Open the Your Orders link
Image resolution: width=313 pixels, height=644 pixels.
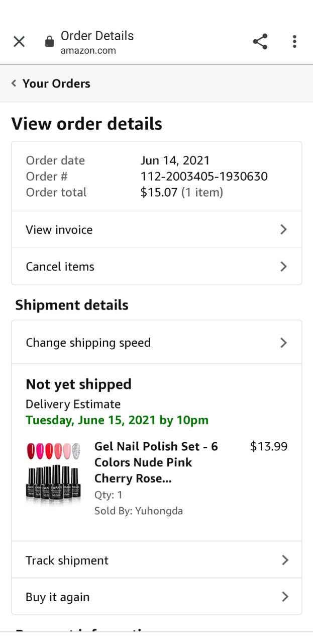(x=56, y=84)
